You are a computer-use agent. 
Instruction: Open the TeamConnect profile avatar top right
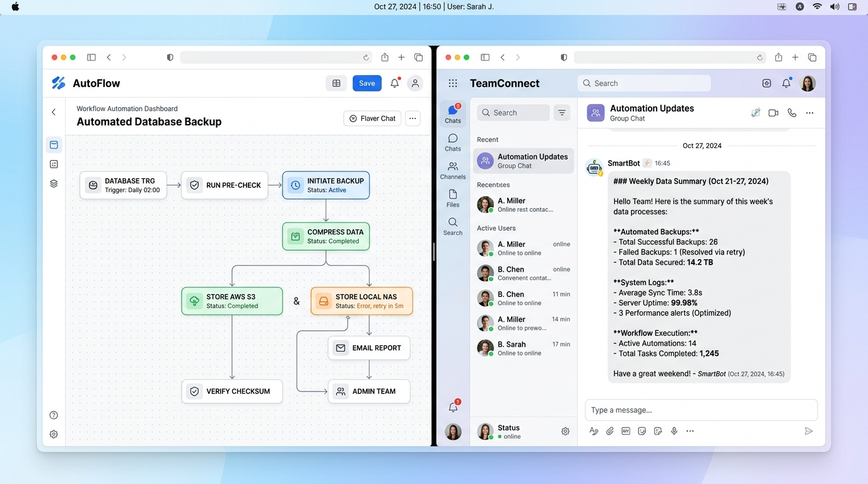pyautogui.click(x=808, y=83)
